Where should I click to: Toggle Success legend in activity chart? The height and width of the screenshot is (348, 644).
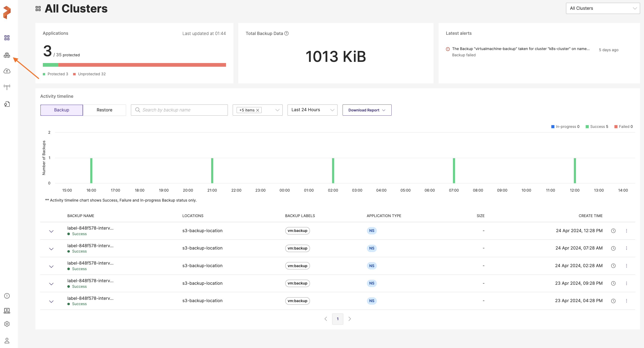(597, 127)
